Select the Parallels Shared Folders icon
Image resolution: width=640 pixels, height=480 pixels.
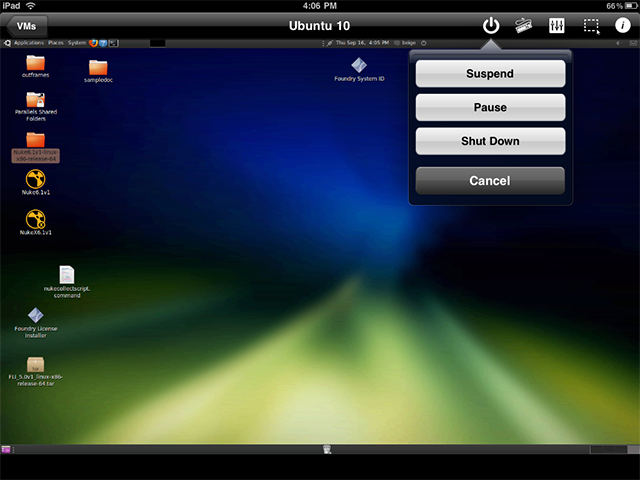[x=36, y=107]
